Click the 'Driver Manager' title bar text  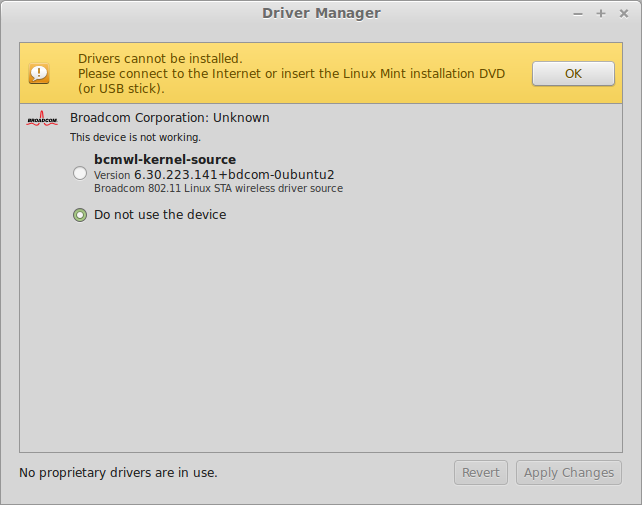pos(321,13)
